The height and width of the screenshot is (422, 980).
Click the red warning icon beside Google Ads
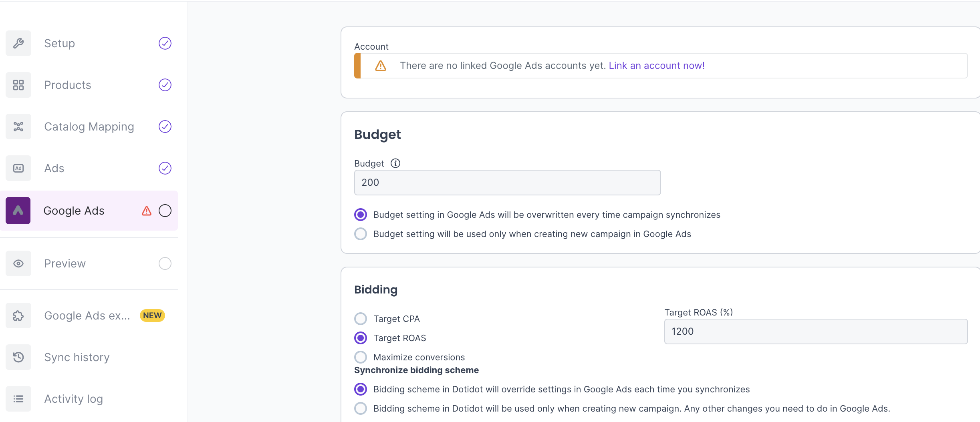[x=147, y=211]
